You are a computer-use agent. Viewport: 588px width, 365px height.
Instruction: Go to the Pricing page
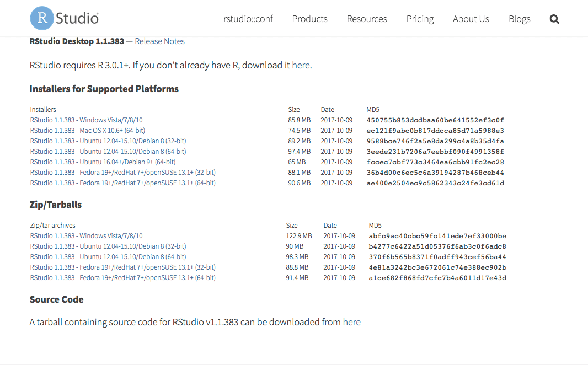[420, 19]
